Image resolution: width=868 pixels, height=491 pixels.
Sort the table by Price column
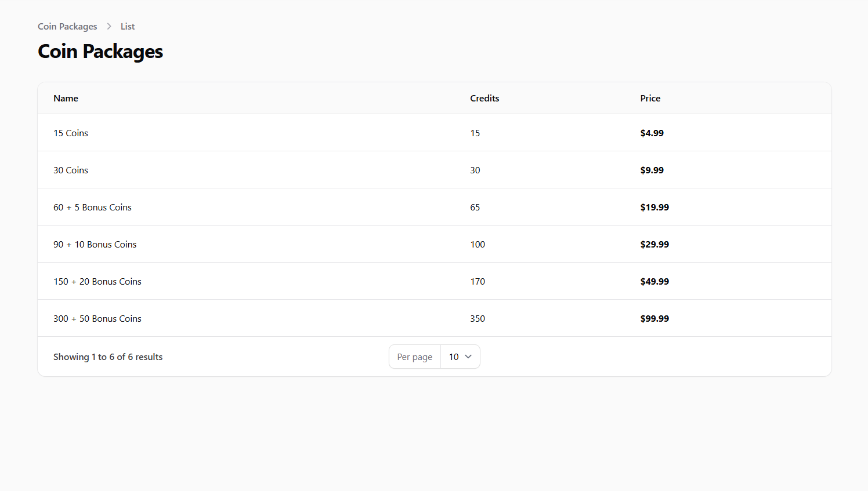tap(650, 98)
